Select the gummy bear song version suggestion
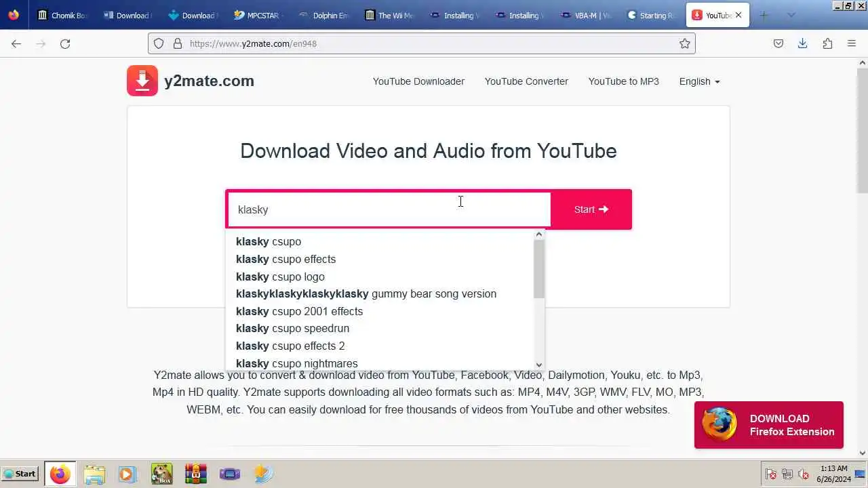The image size is (868, 488). 366,293
